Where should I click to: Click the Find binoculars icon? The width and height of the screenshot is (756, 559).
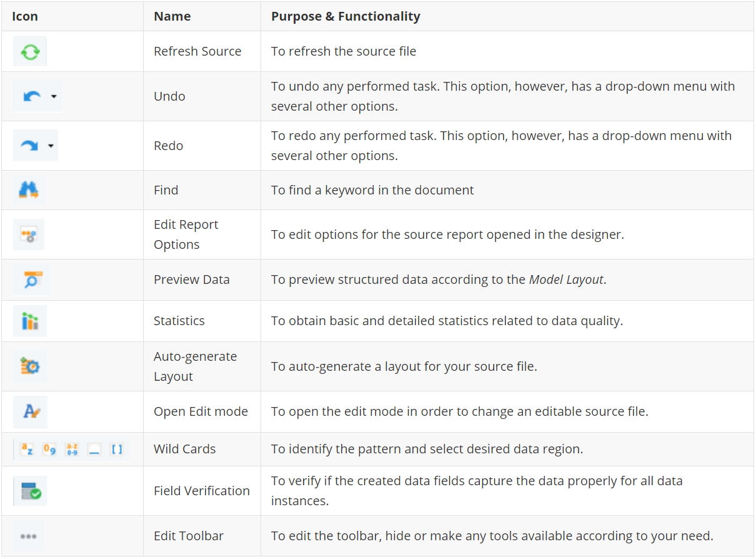point(29,190)
